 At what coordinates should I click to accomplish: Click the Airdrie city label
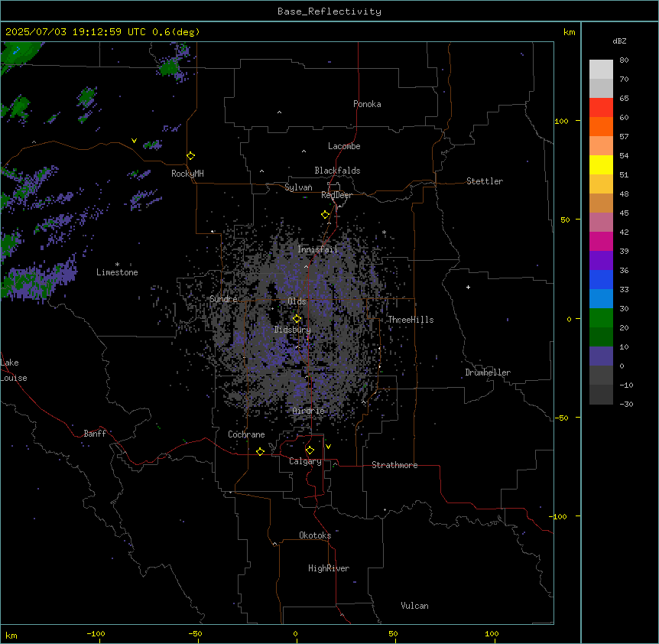click(x=309, y=411)
